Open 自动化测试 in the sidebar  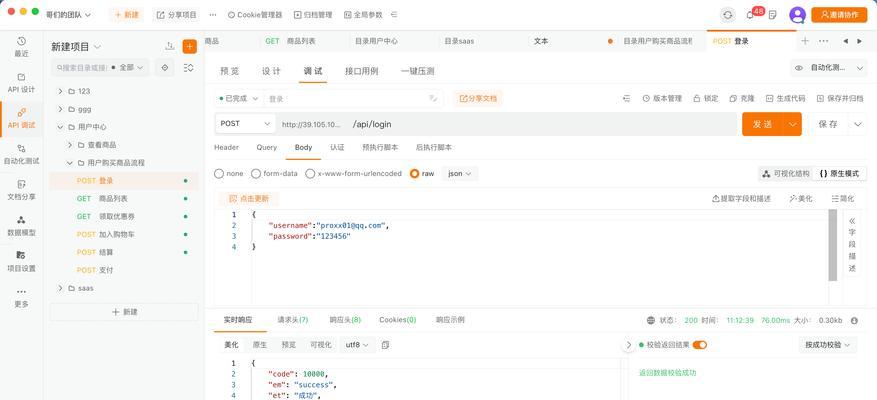pos(21,154)
